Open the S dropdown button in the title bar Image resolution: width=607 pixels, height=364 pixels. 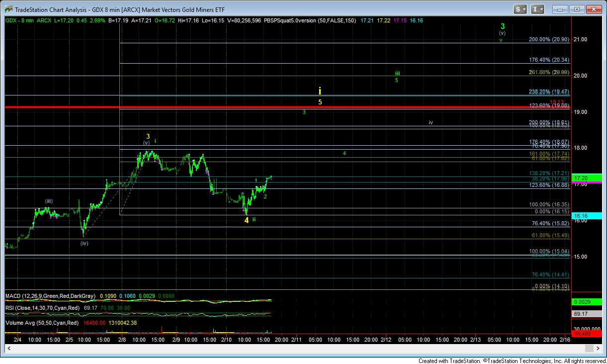(x=520, y=9)
